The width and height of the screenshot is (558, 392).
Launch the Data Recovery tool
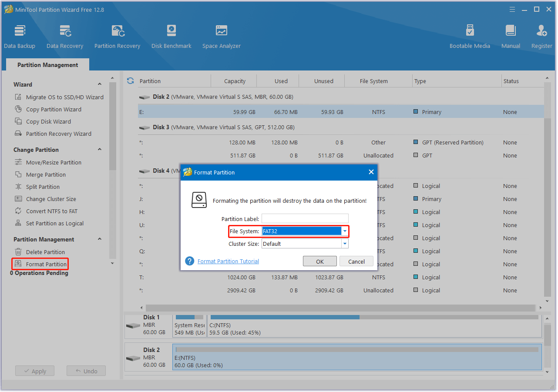pyautogui.click(x=65, y=37)
